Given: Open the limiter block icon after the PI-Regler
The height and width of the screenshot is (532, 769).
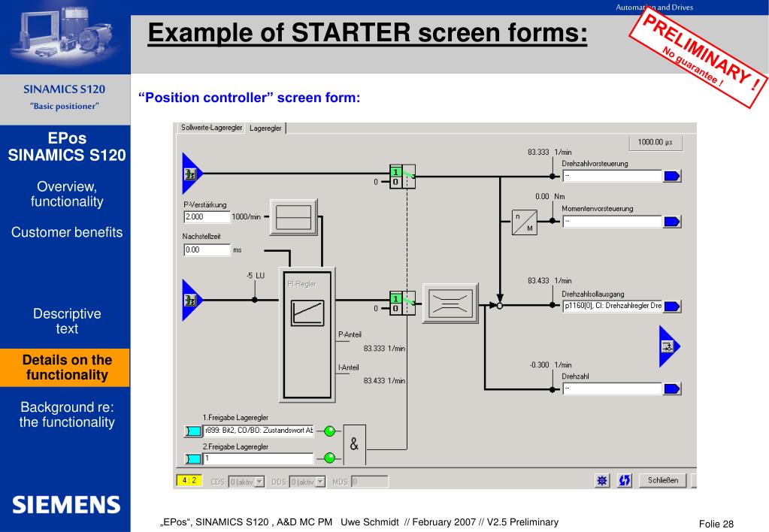Looking at the screenshot, I should pyautogui.click(x=450, y=303).
